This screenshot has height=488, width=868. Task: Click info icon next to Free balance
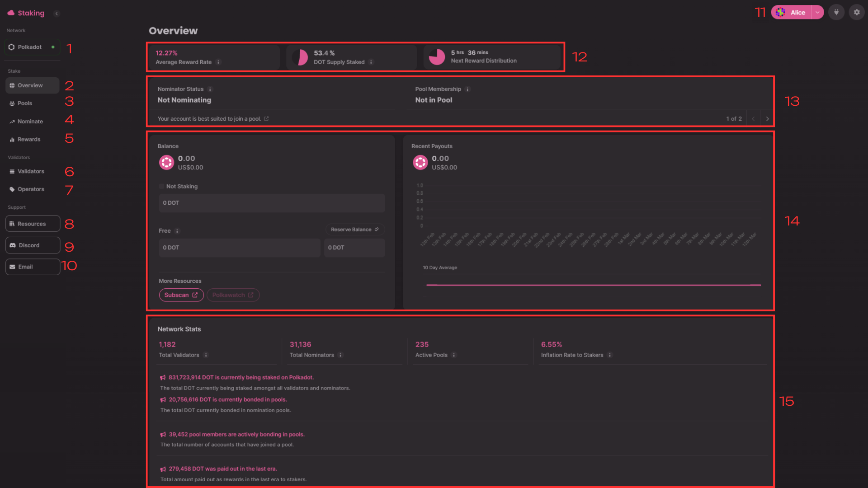point(177,231)
